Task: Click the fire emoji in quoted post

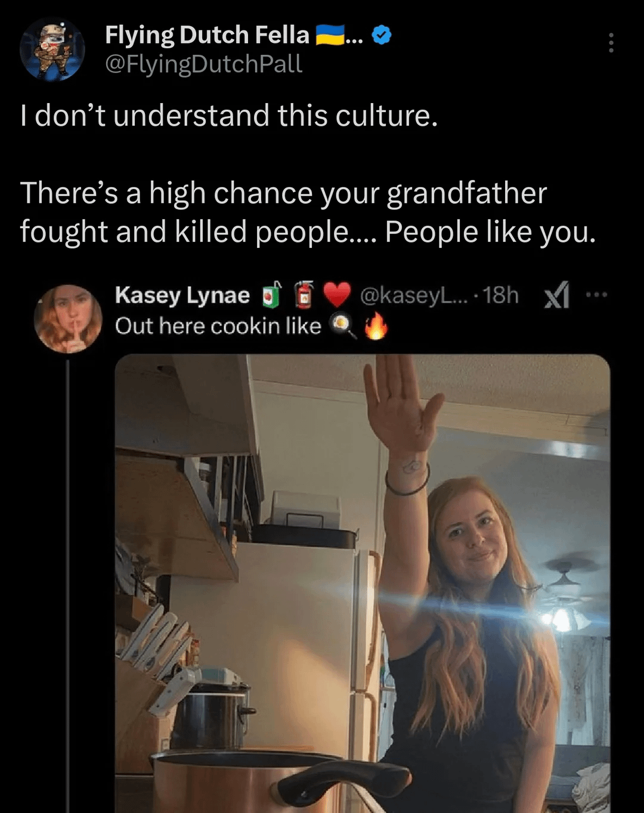Action: 376,326
